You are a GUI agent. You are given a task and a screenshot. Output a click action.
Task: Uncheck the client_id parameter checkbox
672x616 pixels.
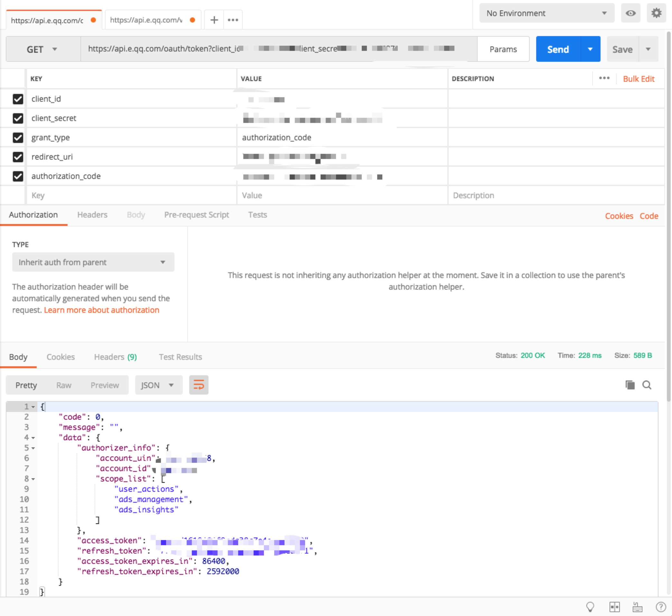(x=18, y=99)
